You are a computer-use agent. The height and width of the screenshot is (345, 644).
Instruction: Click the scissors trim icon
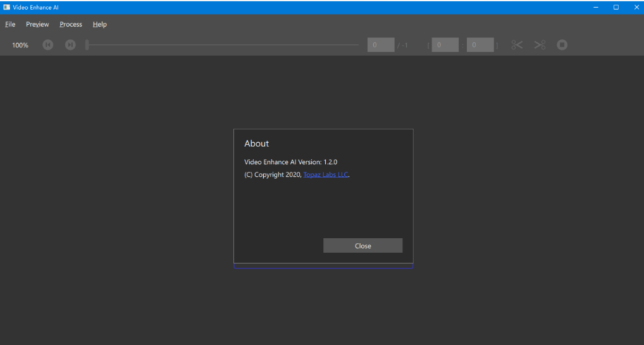(x=517, y=45)
